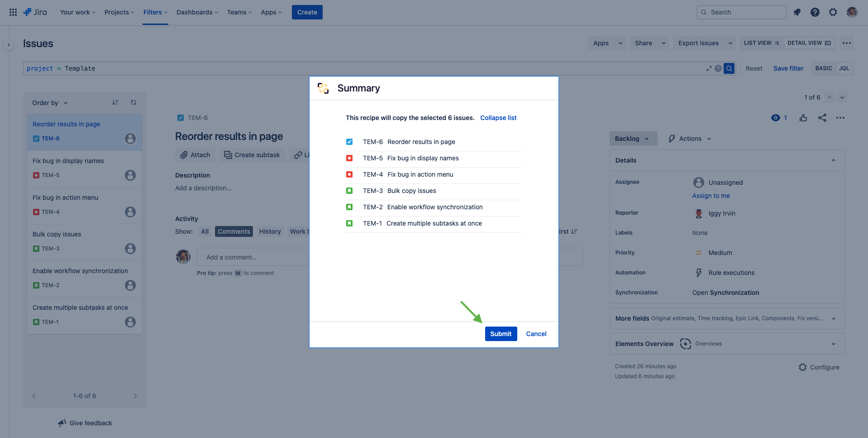Show All activity items
This screenshot has width=868, height=438.
205,231
